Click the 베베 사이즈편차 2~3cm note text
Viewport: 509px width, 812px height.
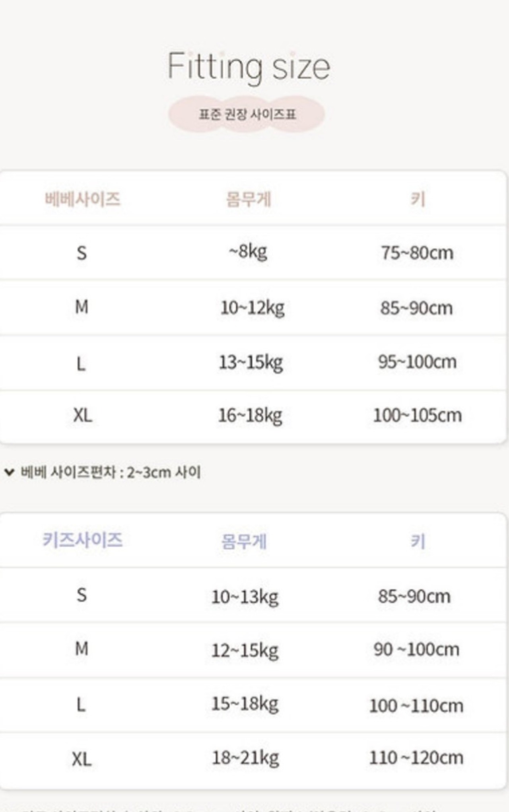111,472
